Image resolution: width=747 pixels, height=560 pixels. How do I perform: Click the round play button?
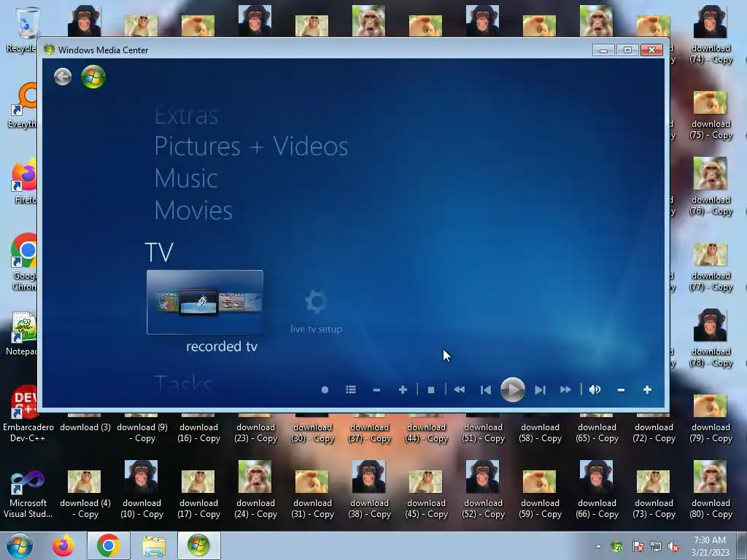[513, 389]
